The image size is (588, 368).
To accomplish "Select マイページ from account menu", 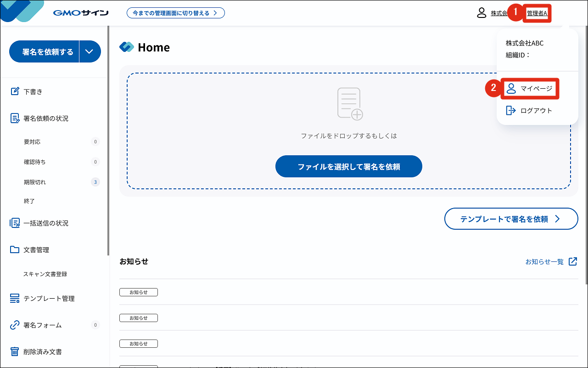I will point(531,89).
